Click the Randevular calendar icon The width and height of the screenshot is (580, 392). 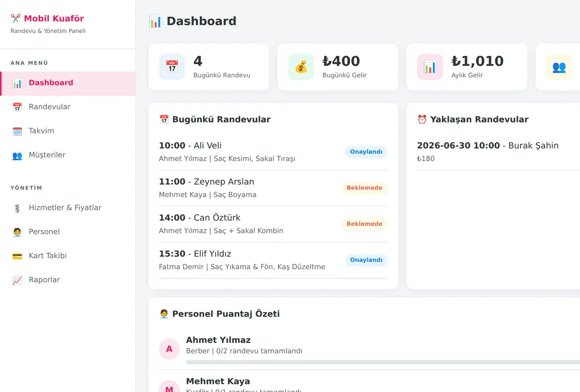(17, 107)
